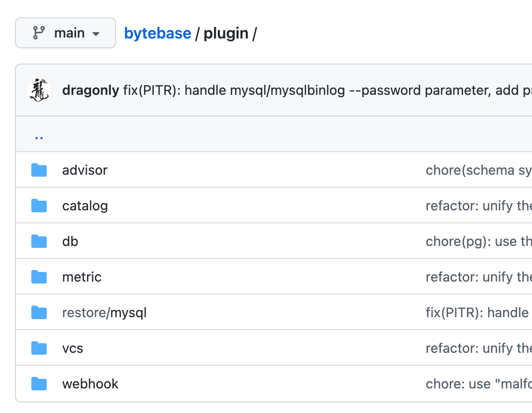Open the advisor directory name link
The height and width of the screenshot is (413, 532).
click(85, 170)
